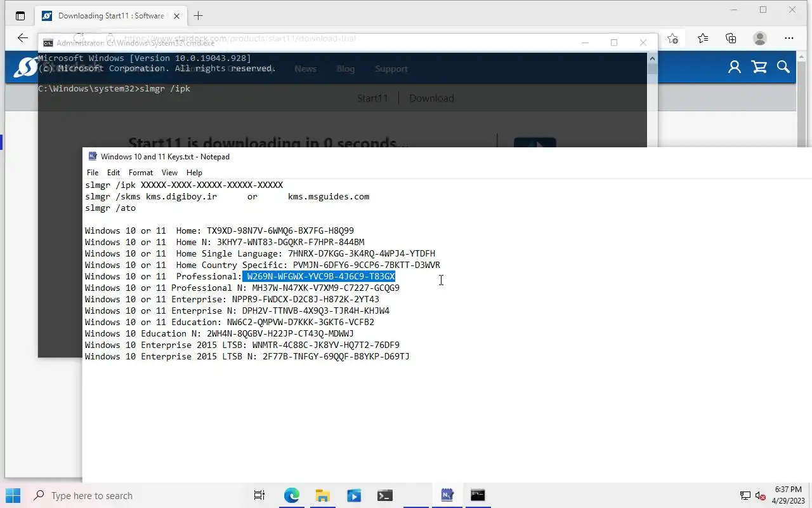Click the Home Single Language key line
The image size is (812, 508).
coord(260,253)
